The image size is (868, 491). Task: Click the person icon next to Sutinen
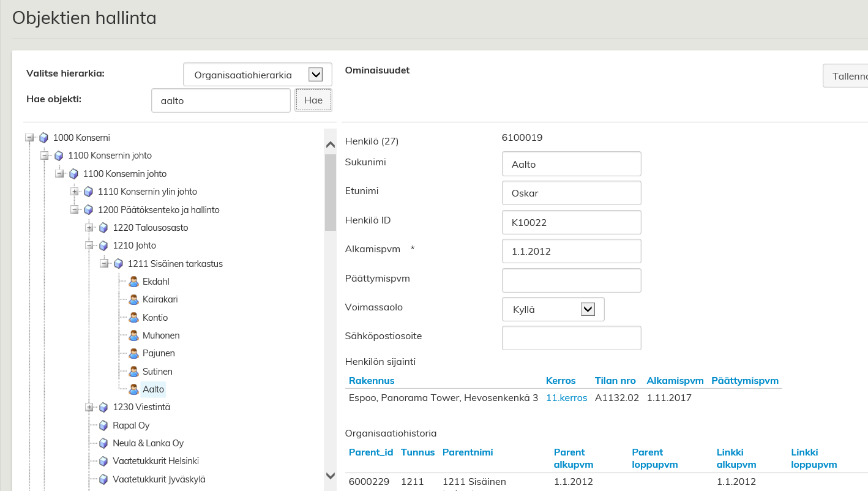pos(133,372)
